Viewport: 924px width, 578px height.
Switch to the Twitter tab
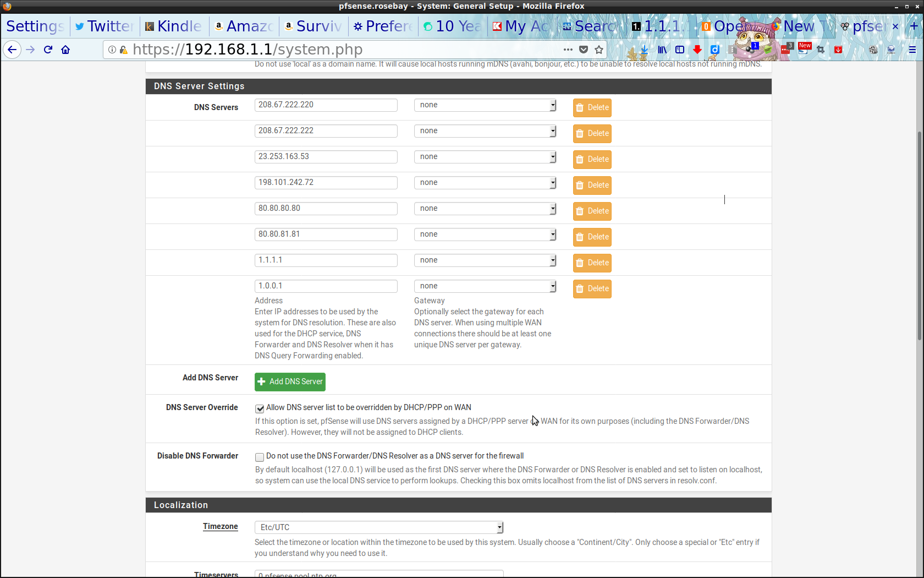point(105,26)
